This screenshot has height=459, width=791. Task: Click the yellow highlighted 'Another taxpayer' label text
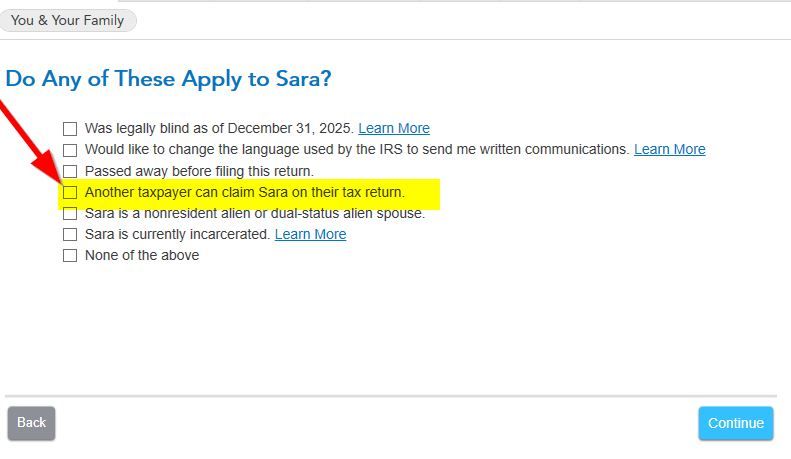pyautogui.click(x=245, y=192)
